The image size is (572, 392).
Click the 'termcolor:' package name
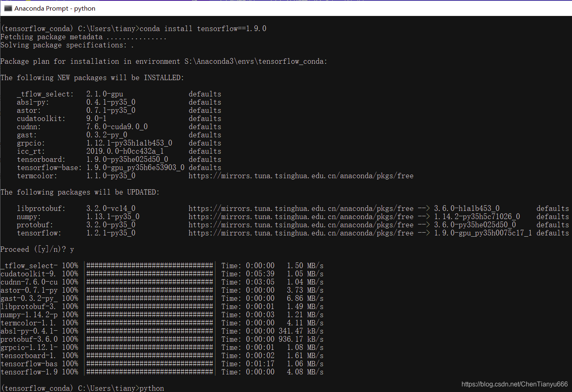tap(37, 176)
